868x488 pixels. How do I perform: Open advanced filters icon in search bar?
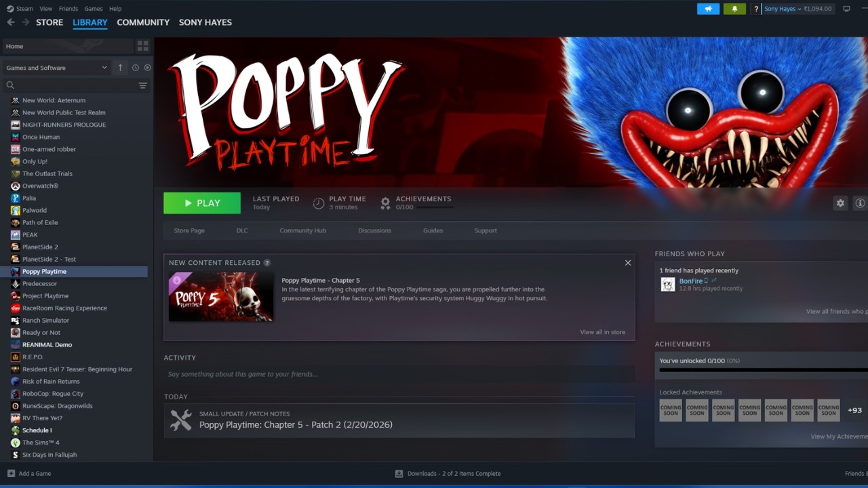click(142, 85)
